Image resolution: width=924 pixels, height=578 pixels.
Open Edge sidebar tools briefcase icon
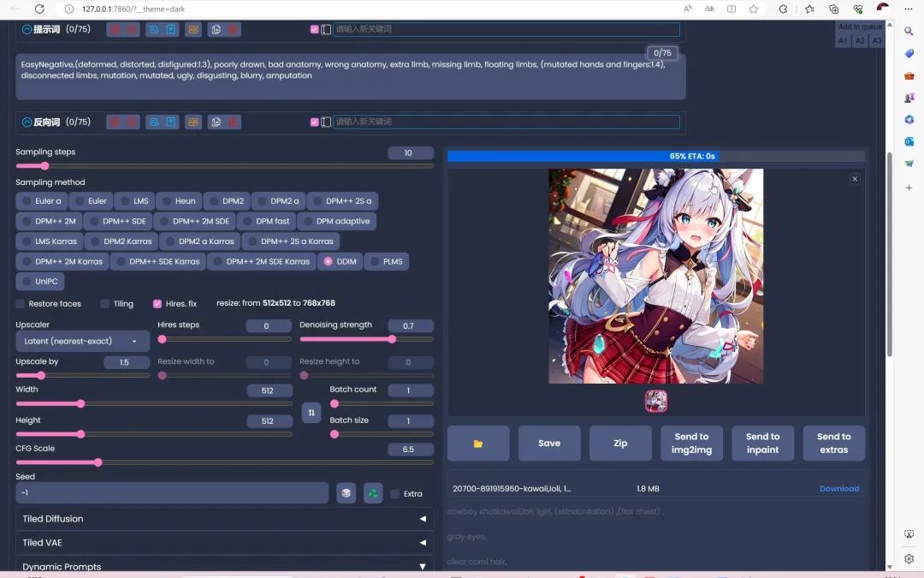909,75
